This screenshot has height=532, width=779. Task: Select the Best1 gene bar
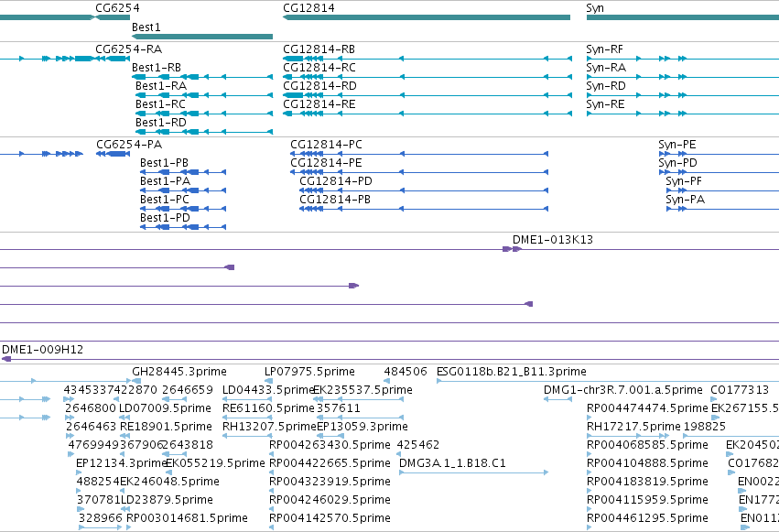(x=202, y=37)
